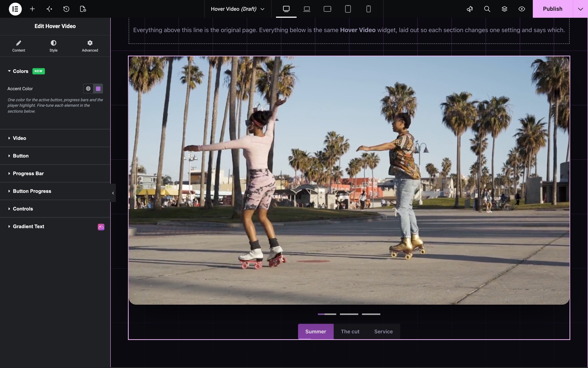Expand the Button Progress section
The image size is (588, 368).
point(55,191)
